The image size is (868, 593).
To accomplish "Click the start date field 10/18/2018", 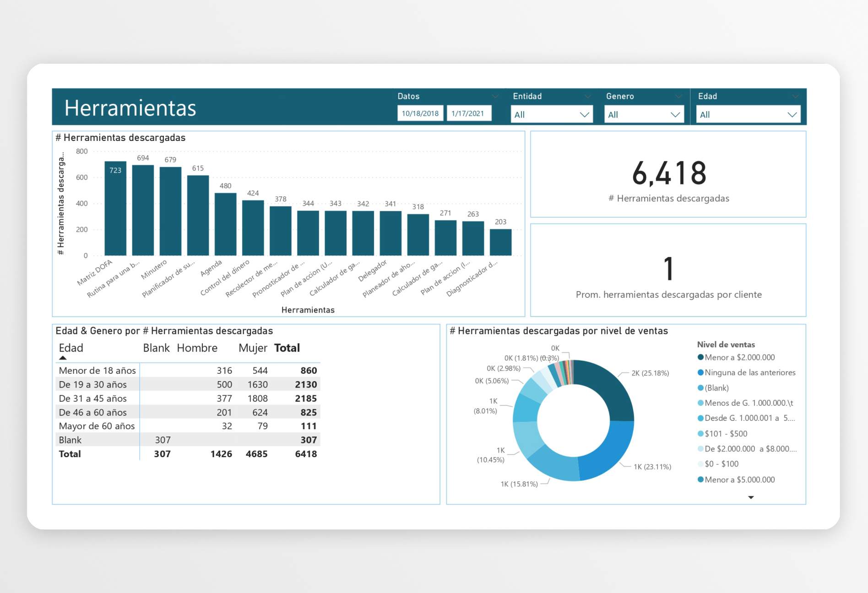I will click(x=420, y=113).
